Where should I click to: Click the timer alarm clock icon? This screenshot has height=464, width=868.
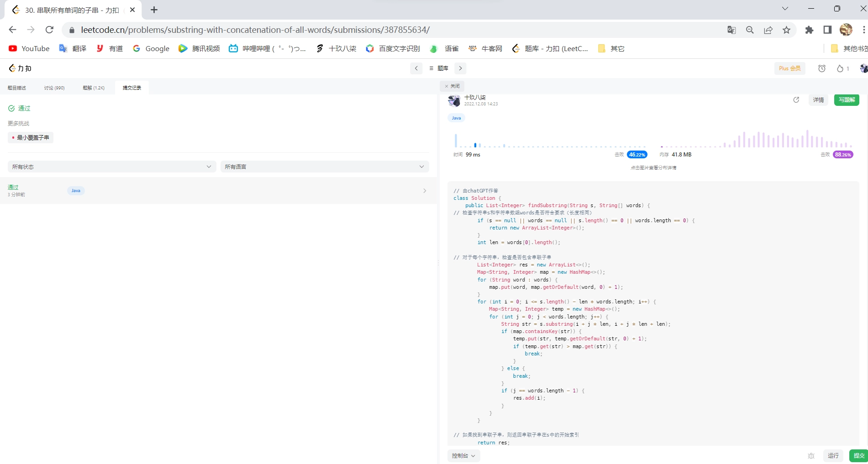[x=822, y=68]
